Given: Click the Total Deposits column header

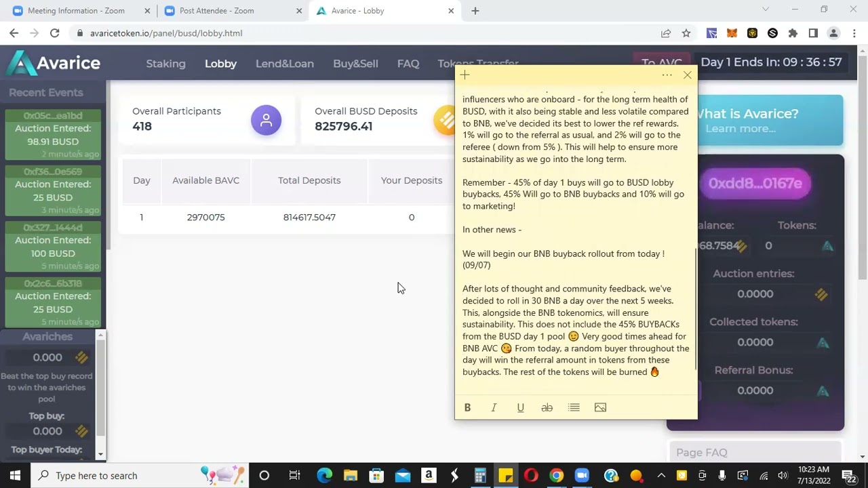Looking at the screenshot, I should pos(309,180).
